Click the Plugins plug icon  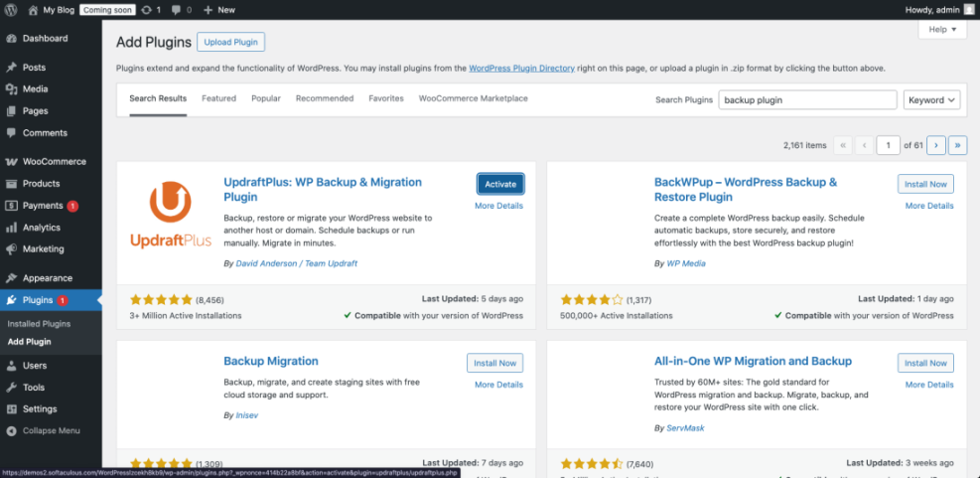pyautogui.click(x=11, y=300)
